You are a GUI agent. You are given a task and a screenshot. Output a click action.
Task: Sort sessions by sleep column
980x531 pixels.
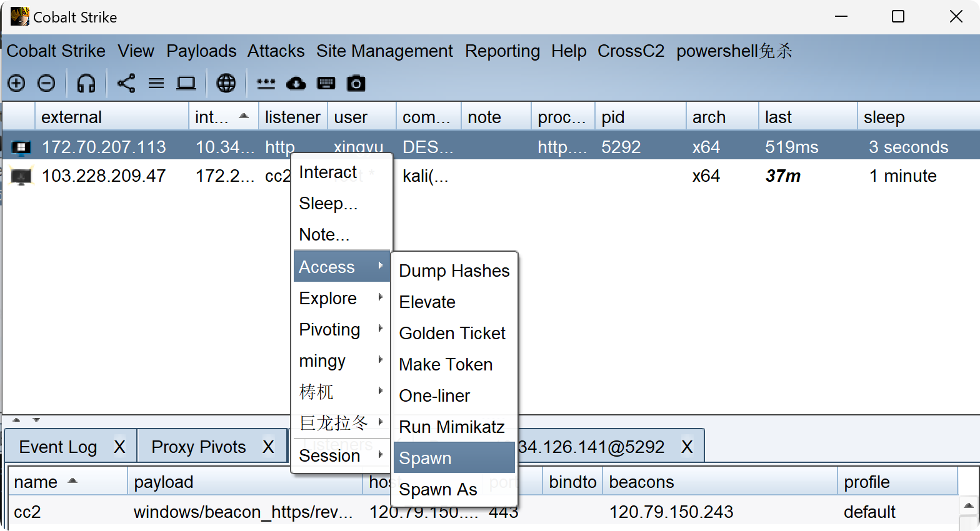[918, 117]
